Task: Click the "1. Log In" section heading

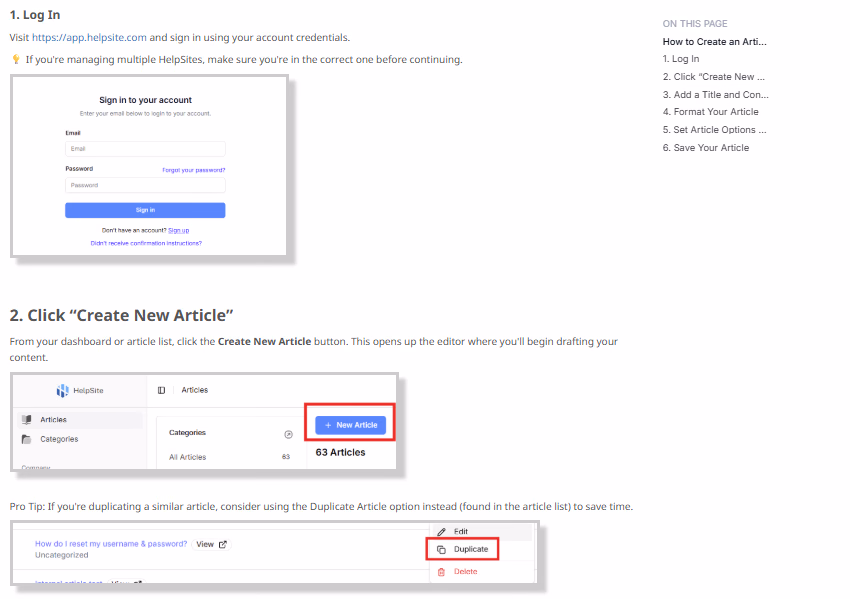Action: 35,15
